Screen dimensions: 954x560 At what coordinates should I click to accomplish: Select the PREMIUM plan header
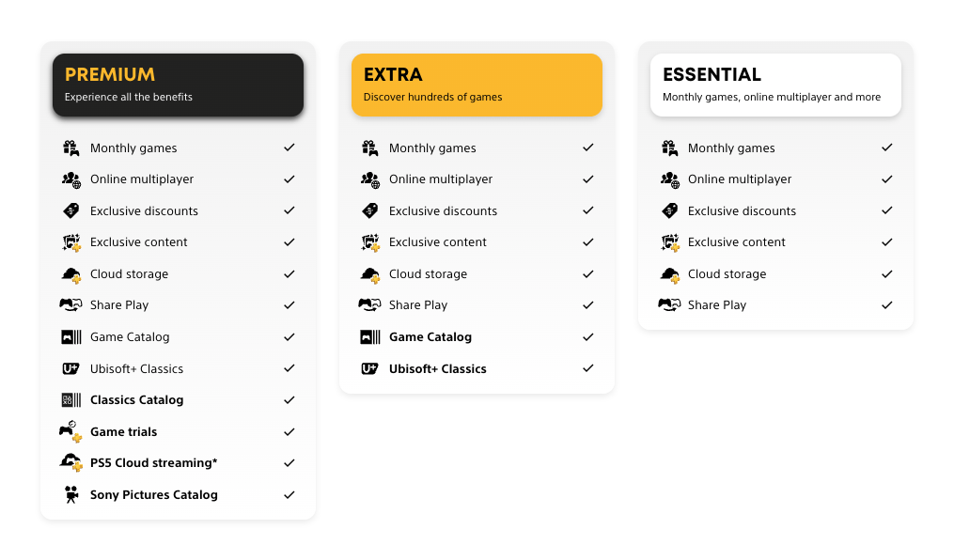point(178,85)
